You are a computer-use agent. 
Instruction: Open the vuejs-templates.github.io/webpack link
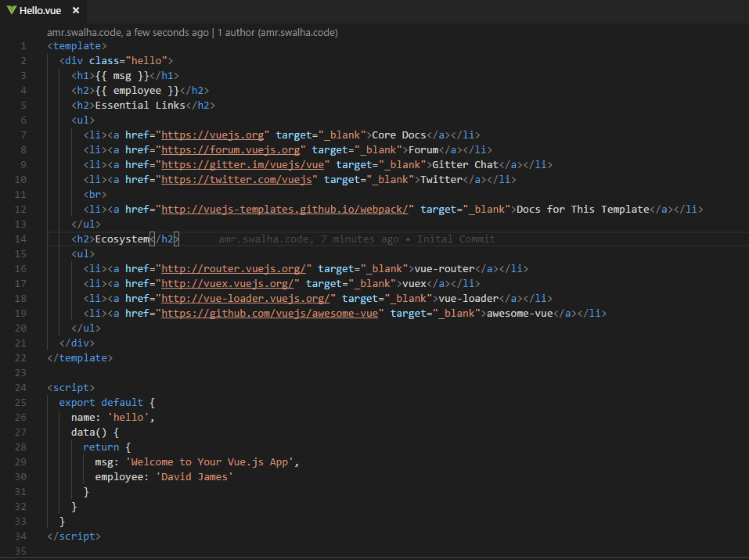pos(285,209)
